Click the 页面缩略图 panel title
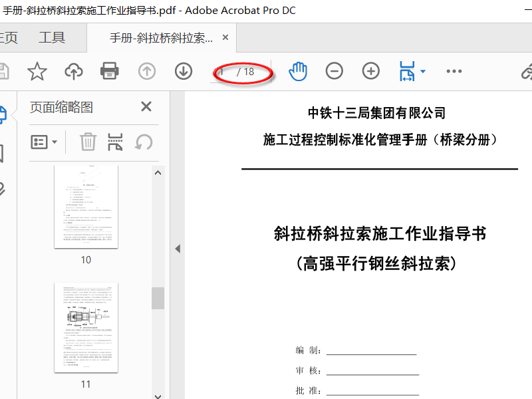The width and height of the screenshot is (532, 399). (x=61, y=107)
